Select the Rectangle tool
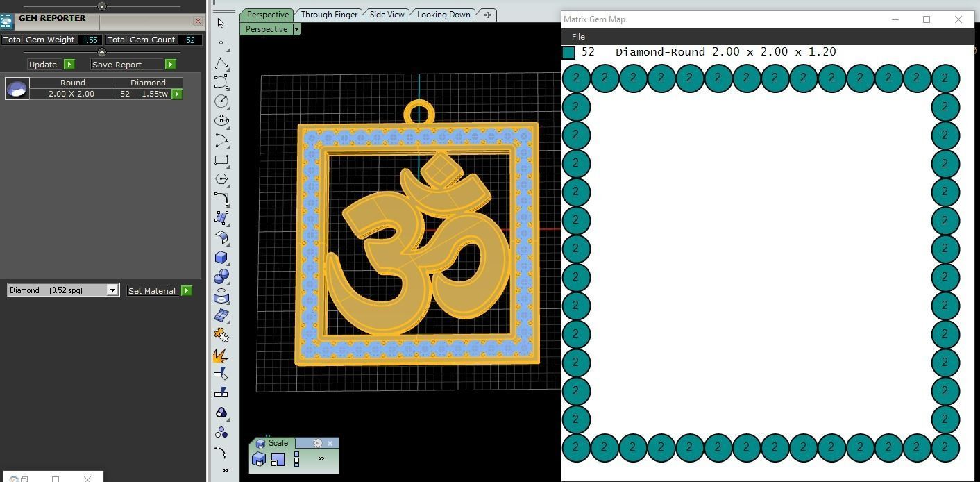 tap(221, 160)
